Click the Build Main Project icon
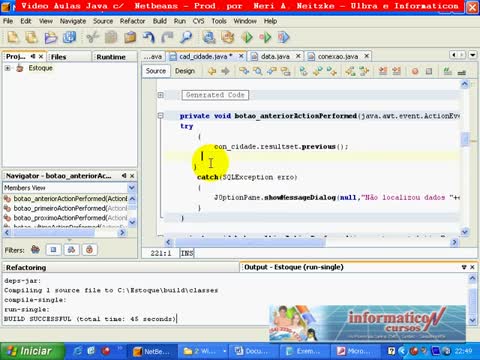480x360 pixels. click(209, 37)
